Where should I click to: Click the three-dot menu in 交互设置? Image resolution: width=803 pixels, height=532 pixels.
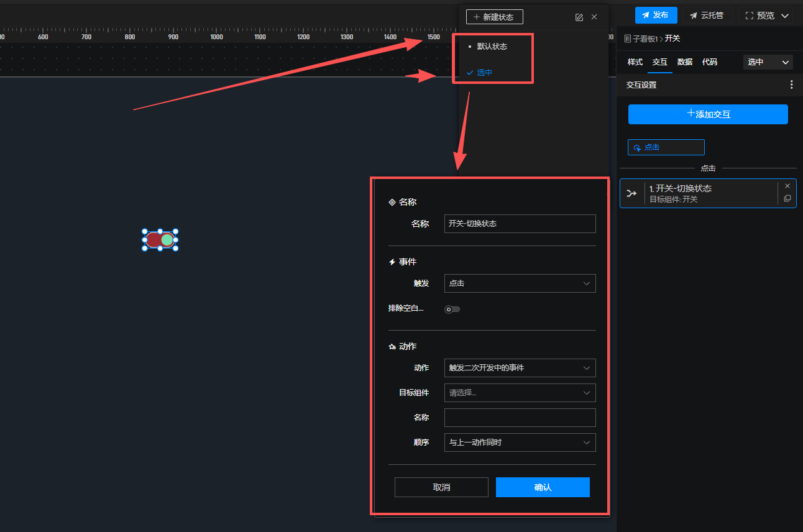791,85
